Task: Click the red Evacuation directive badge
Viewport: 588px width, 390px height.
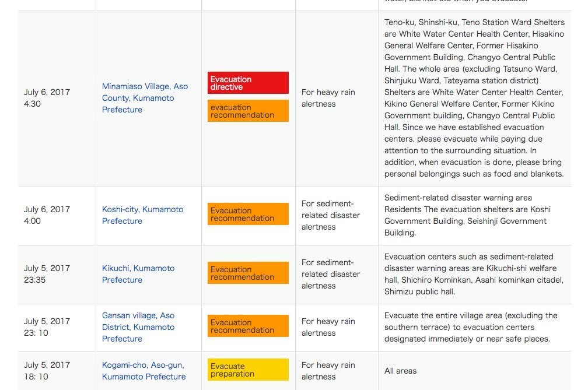Action: tap(248, 83)
